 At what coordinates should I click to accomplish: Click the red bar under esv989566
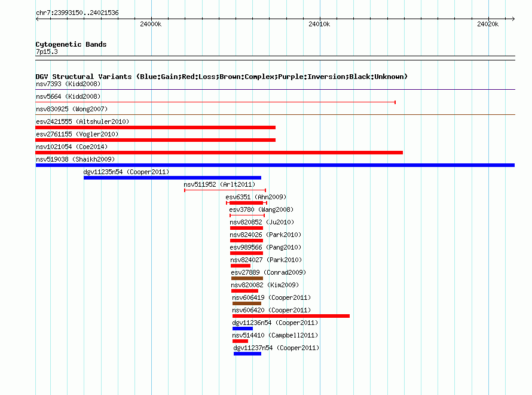[247, 253]
